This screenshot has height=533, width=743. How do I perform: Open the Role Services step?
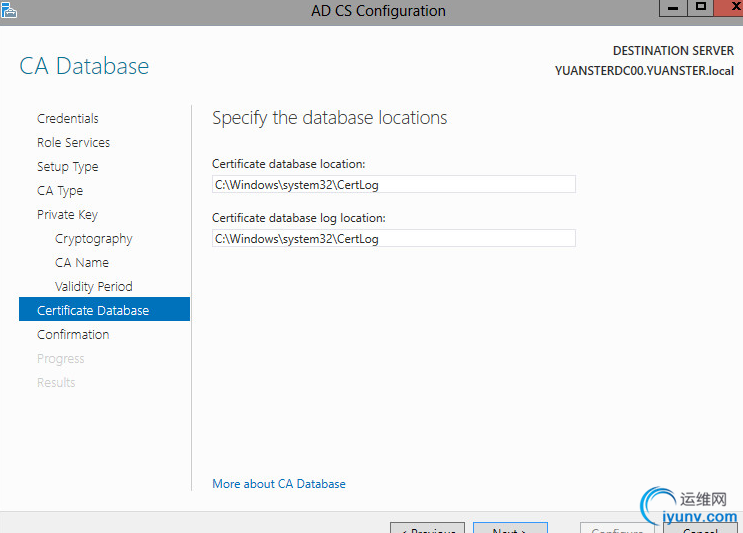click(x=73, y=143)
